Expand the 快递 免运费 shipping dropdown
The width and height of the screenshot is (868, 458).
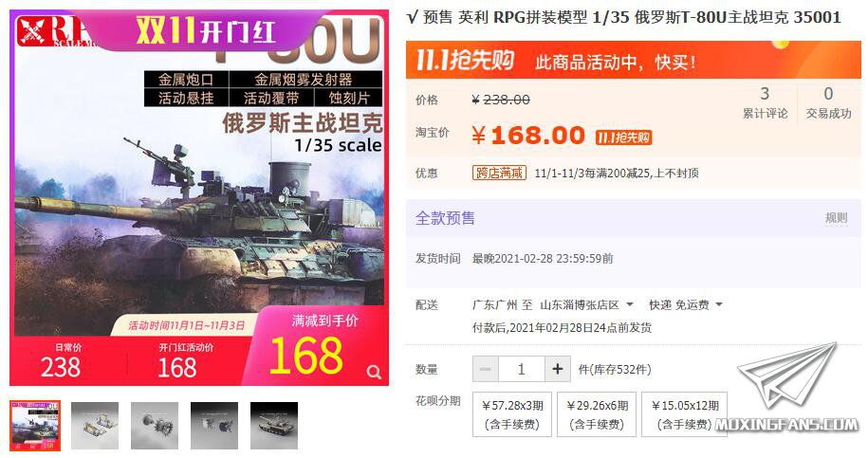coord(686,304)
